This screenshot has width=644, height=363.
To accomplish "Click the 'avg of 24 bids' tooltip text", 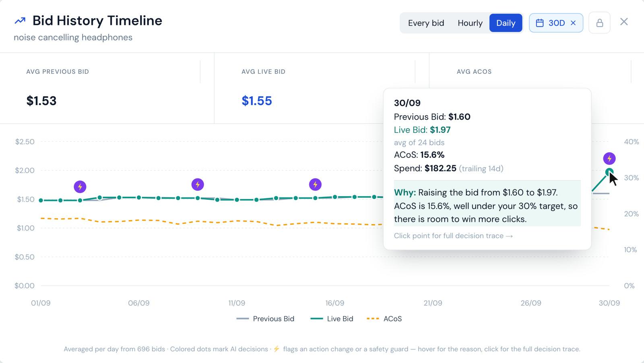I will (419, 143).
